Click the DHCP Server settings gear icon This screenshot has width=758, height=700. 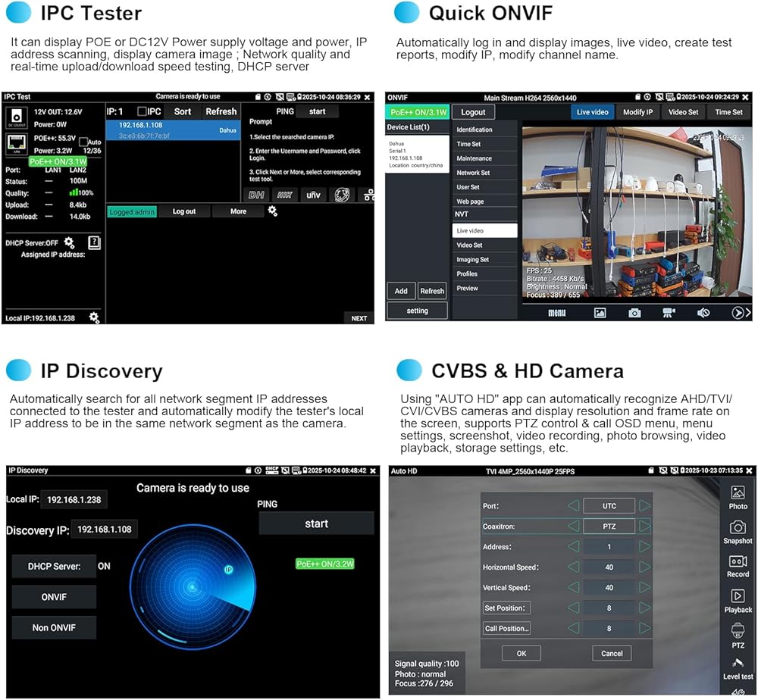tap(69, 242)
